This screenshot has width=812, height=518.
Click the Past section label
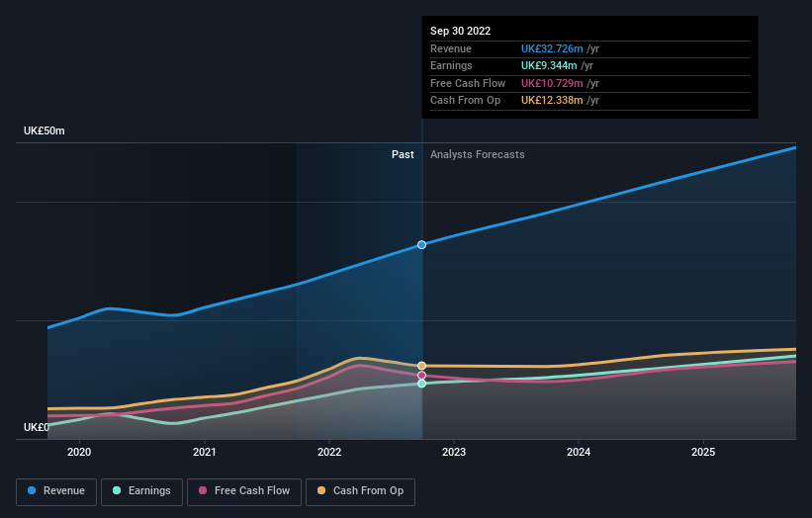(403, 155)
